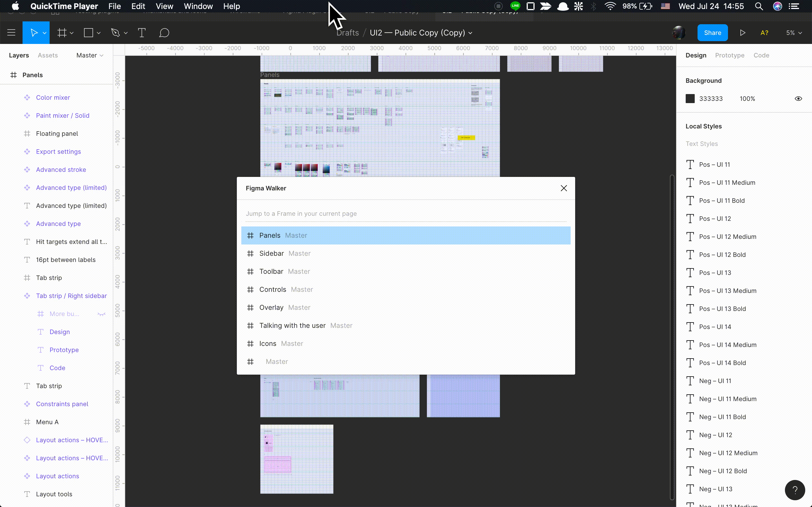Select the Text tool

point(142,33)
